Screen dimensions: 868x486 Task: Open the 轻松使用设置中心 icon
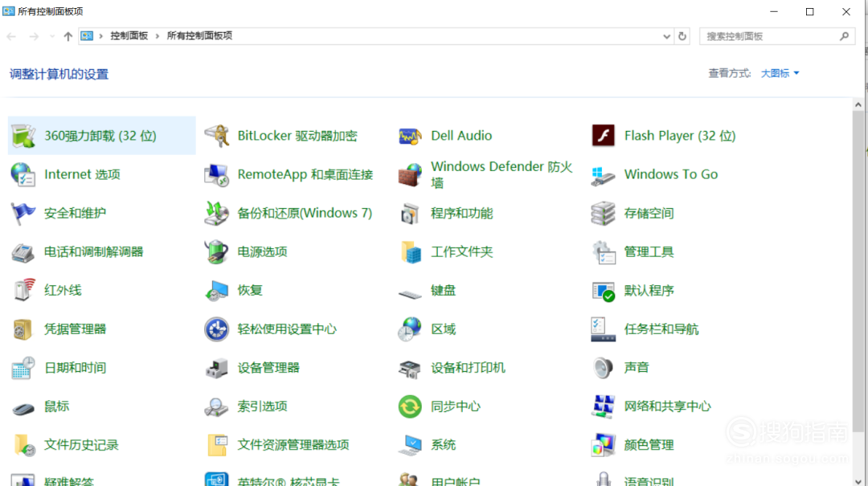tap(216, 329)
